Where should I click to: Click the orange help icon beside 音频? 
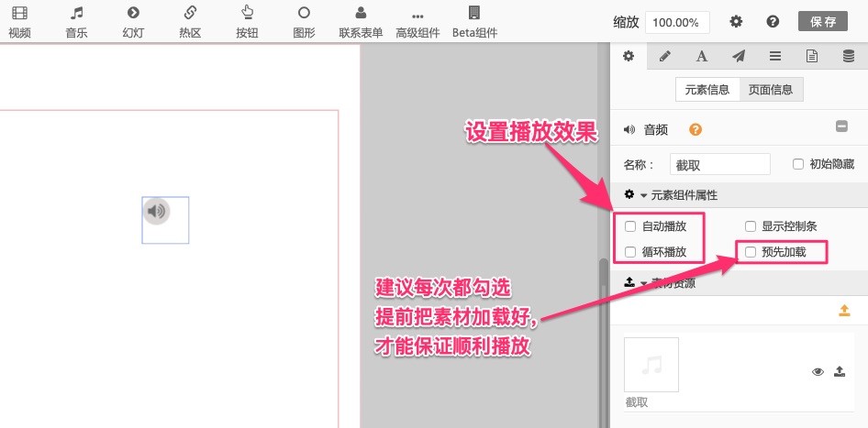tap(696, 130)
